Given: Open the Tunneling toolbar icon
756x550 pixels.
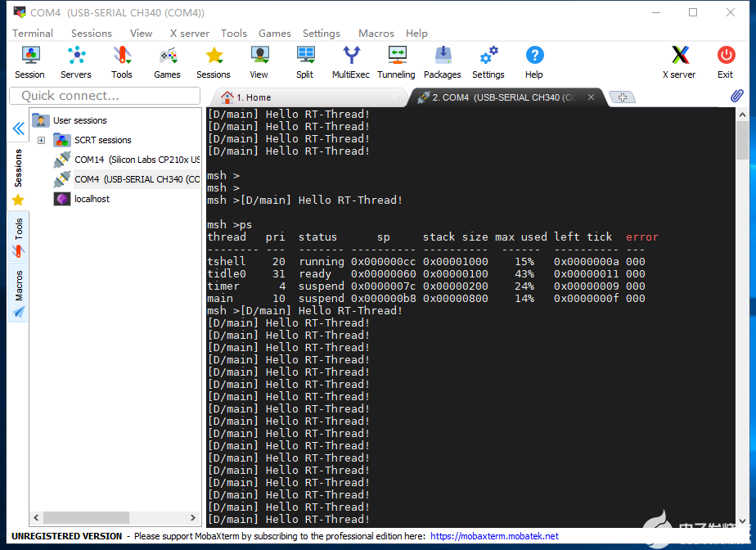Looking at the screenshot, I should tap(396, 62).
